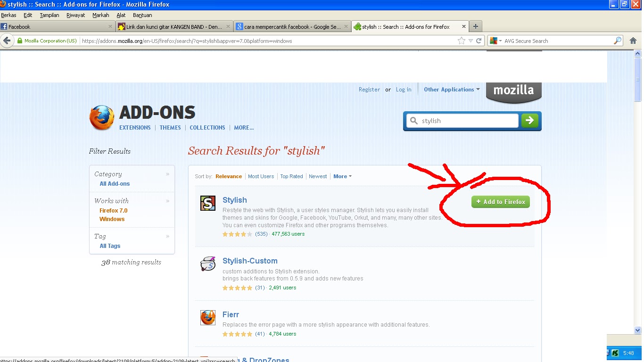Image resolution: width=644 pixels, height=362 pixels.
Task: Open the MORE... navigation link
Action: 244,128
